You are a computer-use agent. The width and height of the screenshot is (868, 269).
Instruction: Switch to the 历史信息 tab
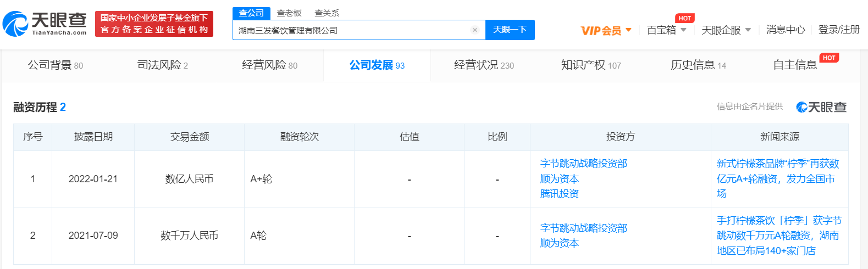click(x=698, y=65)
